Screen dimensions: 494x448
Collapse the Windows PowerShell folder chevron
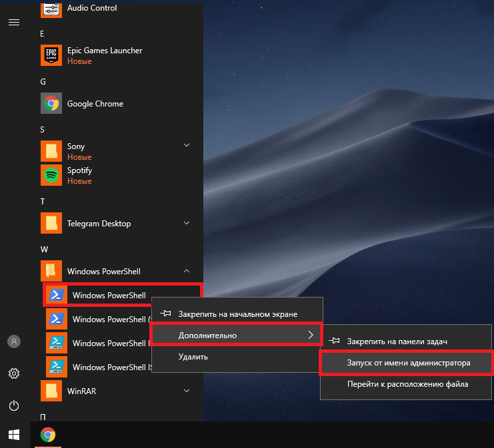186,271
